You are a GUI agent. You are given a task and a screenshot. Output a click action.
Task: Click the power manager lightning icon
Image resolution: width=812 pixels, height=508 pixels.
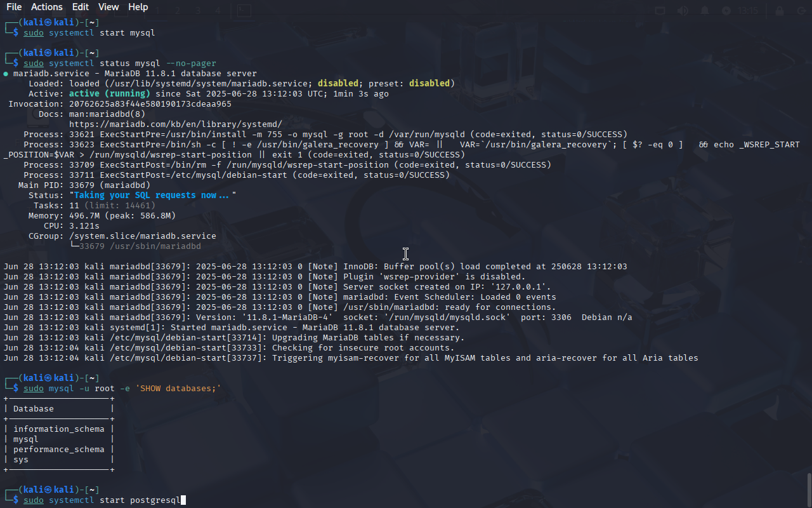tap(726, 11)
